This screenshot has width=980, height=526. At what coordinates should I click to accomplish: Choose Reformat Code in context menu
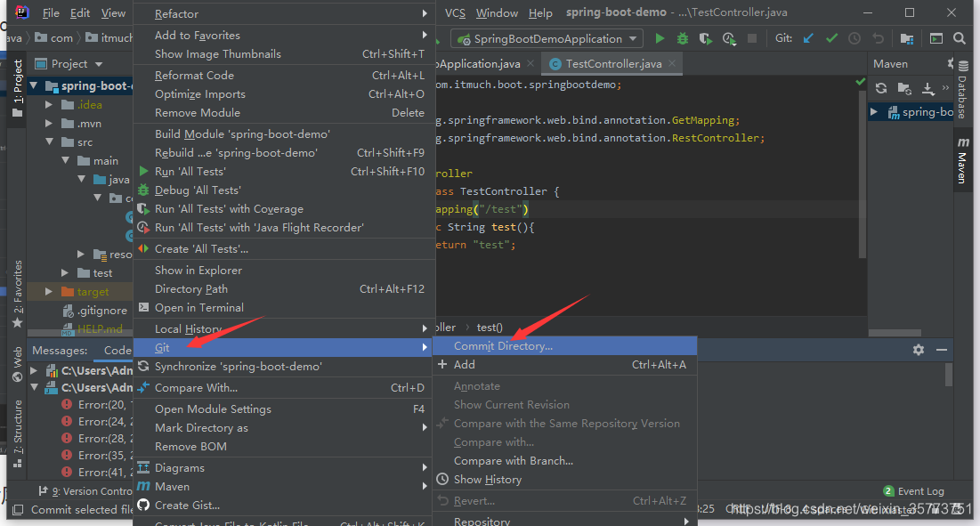284,76
